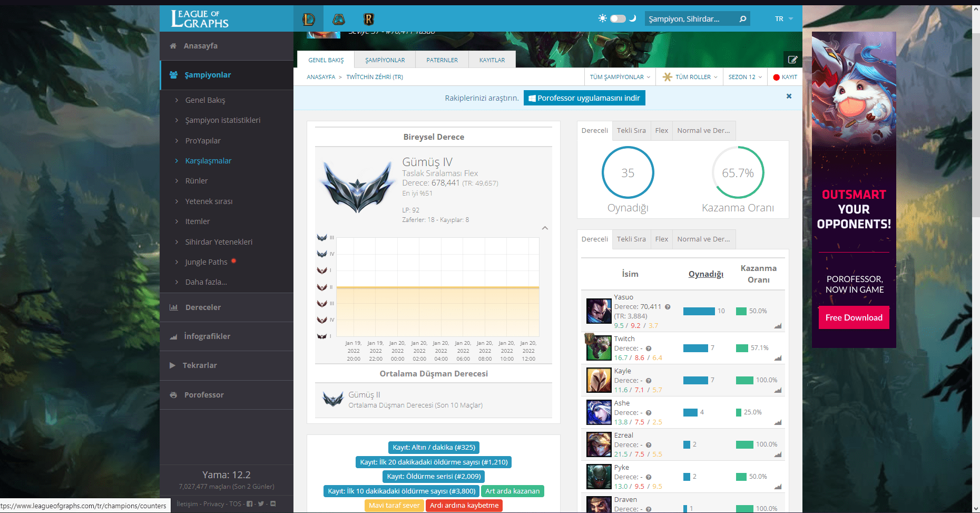Open Jungle Paths in the sidebar
The image size is (980, 513).
206,262
